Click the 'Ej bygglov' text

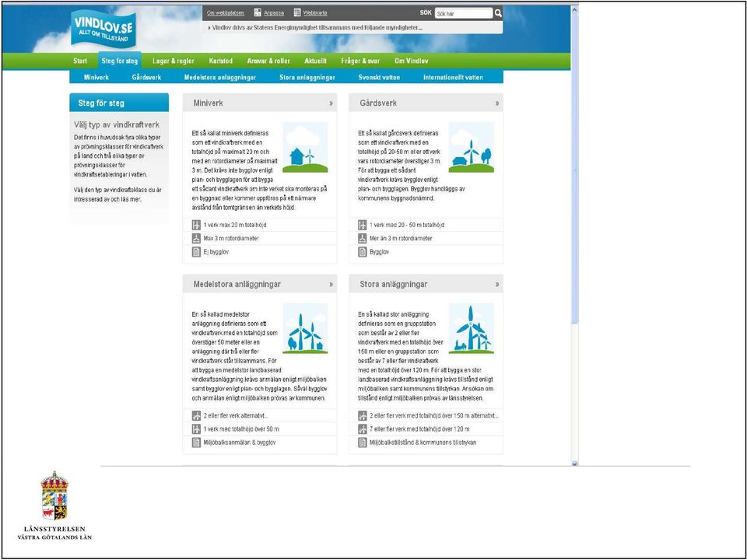[x=216, y=252]
